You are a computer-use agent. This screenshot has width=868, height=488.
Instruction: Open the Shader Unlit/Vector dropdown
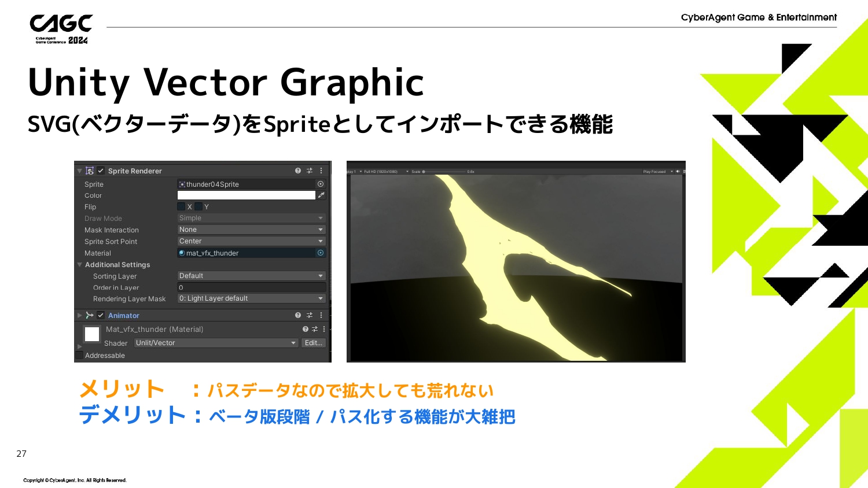pos(216,343)
